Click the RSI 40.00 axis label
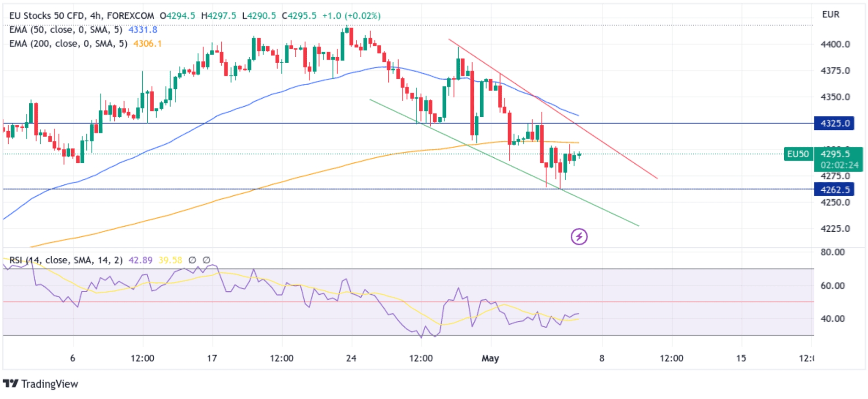Image resolution: width=868 pixels, height=399 pixels. point(832,319)
